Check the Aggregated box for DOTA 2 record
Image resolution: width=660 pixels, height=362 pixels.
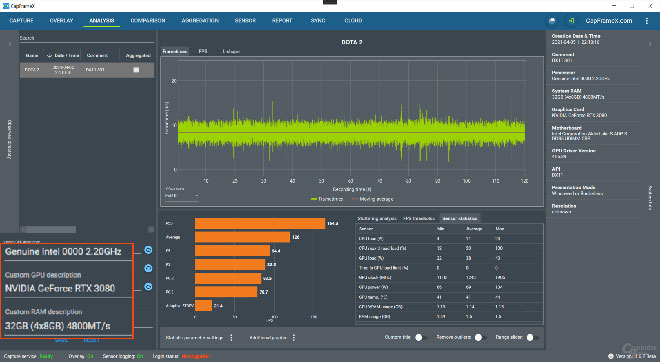[136, 70]
